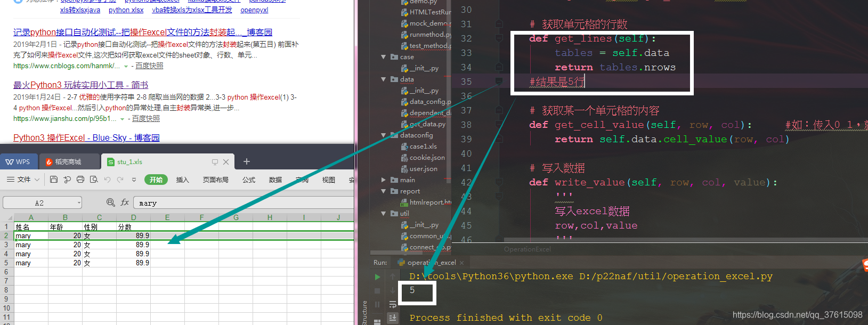This screenshot has width=868, height=325.
Task: Open the 最火Python3 玩转实用小工具 result
Action: click(80, 85)
